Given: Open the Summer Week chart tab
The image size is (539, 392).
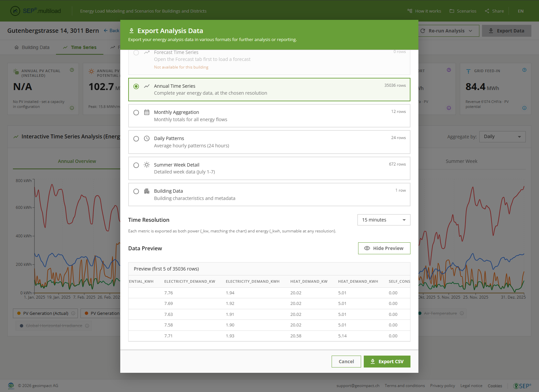Looking at the screenshot, I should (461, 161).
